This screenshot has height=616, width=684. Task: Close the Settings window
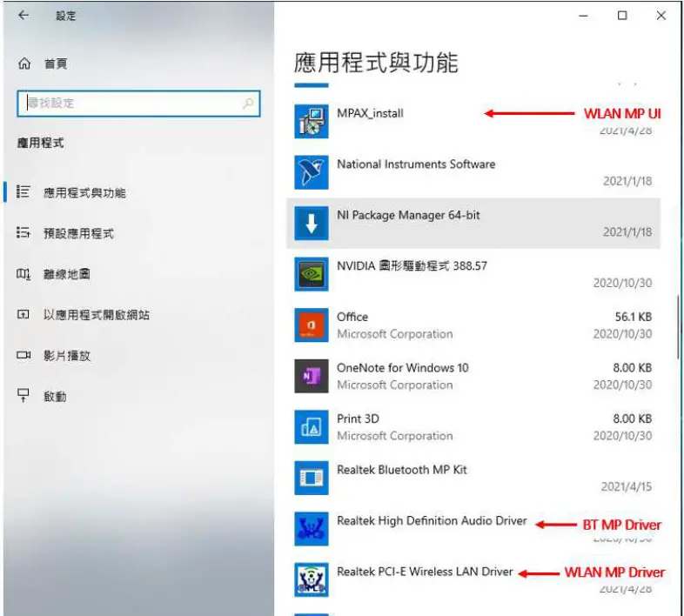tap(661, 16)
